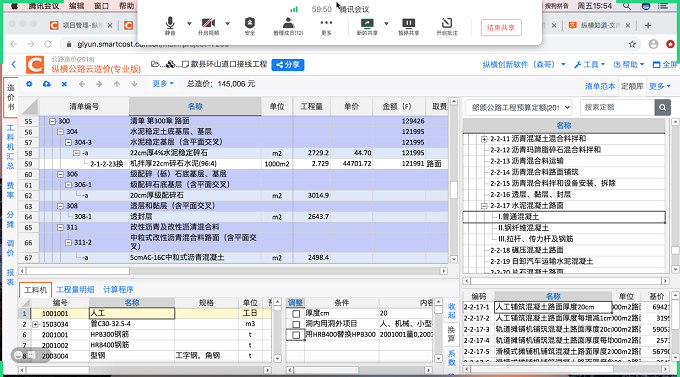Click the blue gear settings icon
The width and height of the screenshot is (680, 377).
click(29, 84)
